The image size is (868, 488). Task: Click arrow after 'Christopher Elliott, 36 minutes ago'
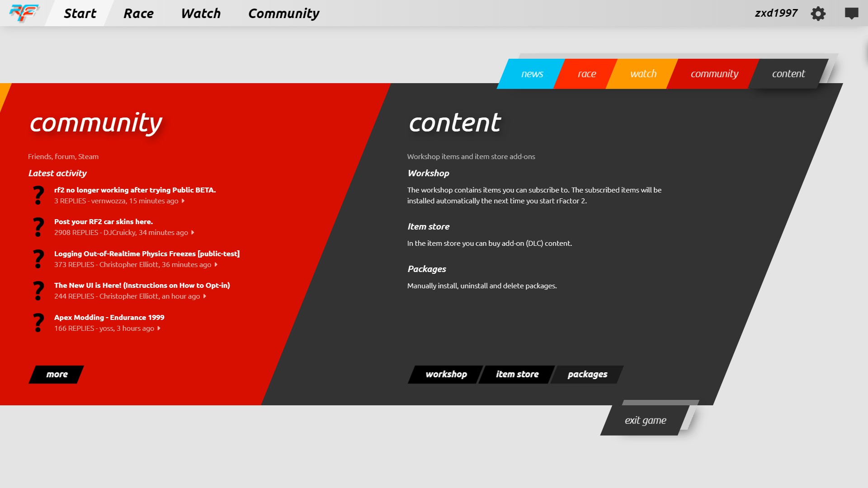(x=216, y=265)
